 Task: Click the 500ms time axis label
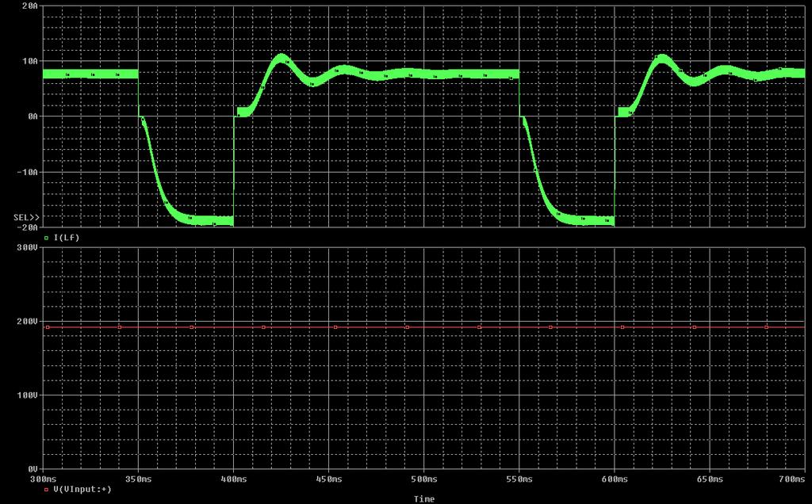(x=424, y=479)
